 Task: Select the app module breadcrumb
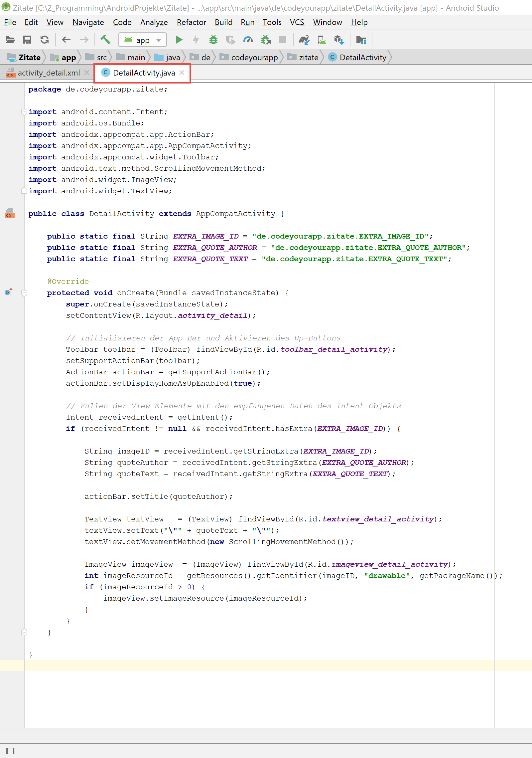point(63,58)
